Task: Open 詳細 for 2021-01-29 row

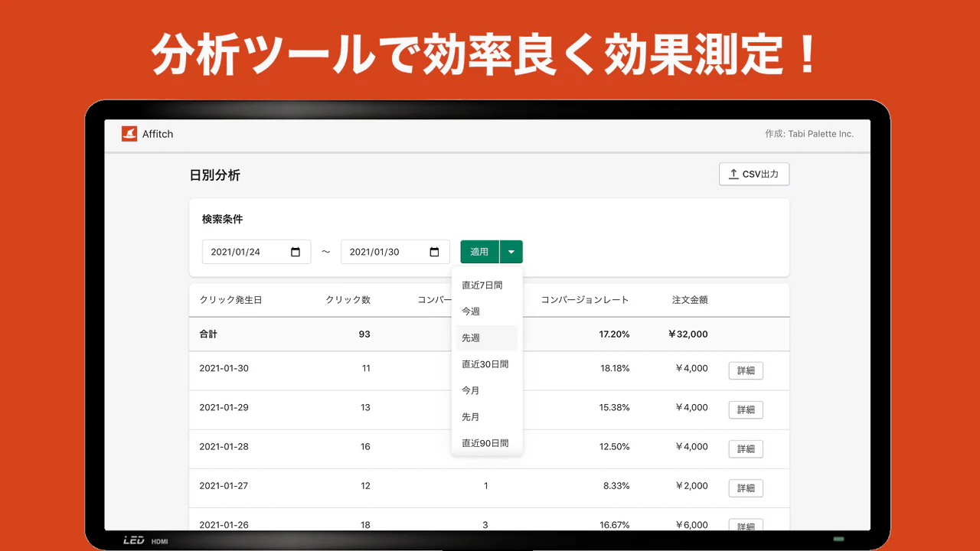Action: pyautogui.click(x=746, y=409)
